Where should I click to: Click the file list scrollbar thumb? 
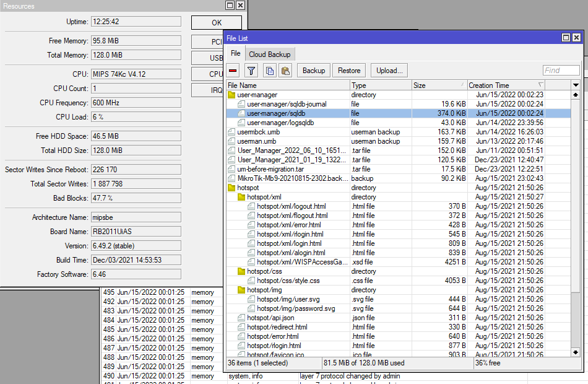[x=576, y=195]
